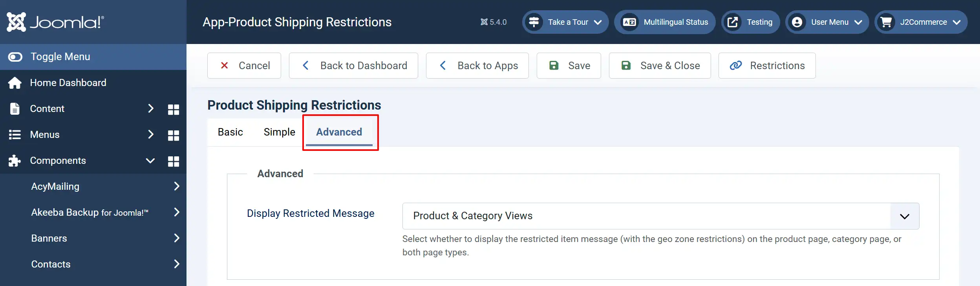Click the Multilingual Status icon

(629, 22)
